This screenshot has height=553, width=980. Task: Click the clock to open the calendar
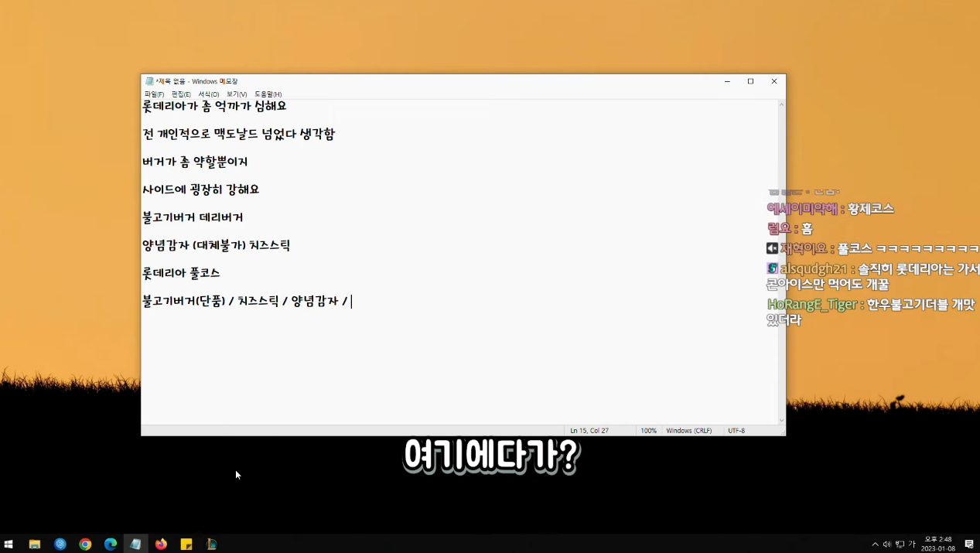pyautogui.click(x=937, y=544)
